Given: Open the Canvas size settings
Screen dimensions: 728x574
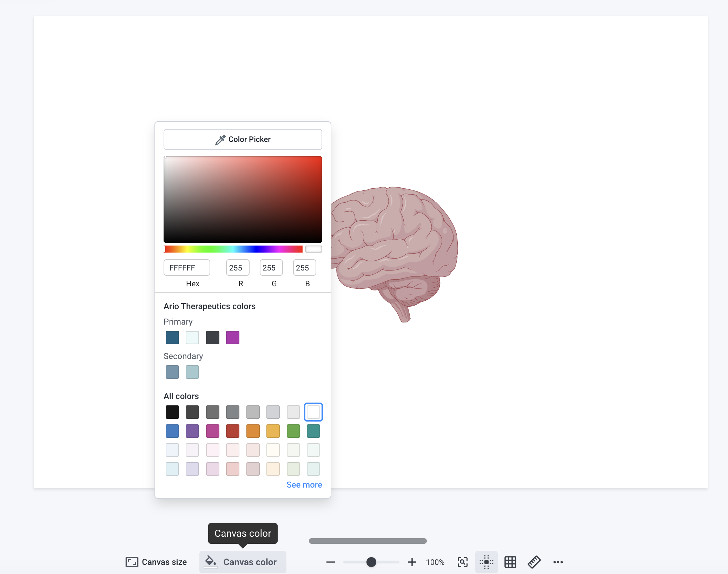Looking at the screenshot, I should (x=156, y=562).
